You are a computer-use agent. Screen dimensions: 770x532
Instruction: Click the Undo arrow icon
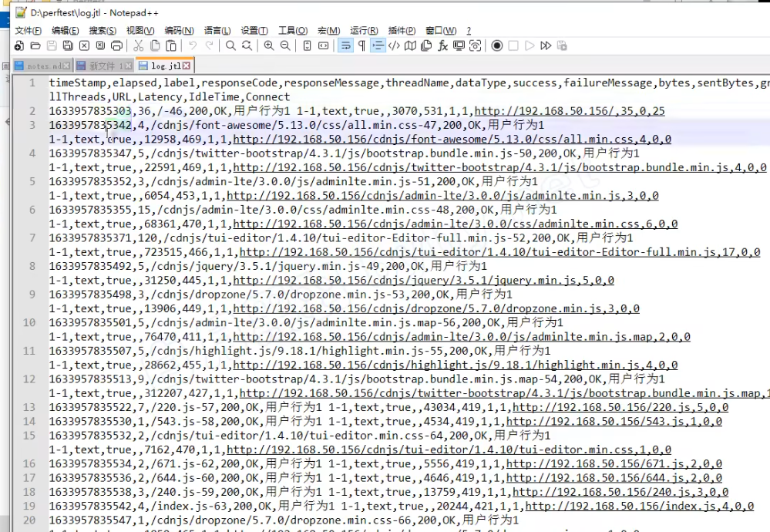[x=193, y=45]
